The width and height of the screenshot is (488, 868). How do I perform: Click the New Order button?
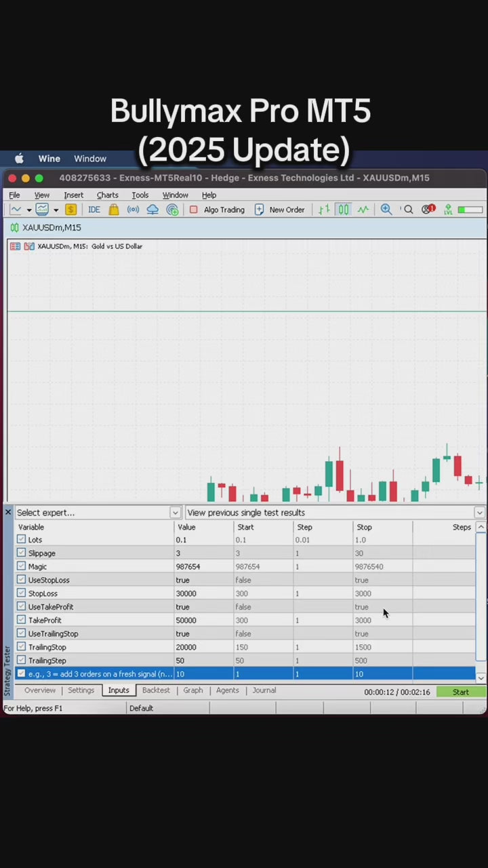coord(279,210)
